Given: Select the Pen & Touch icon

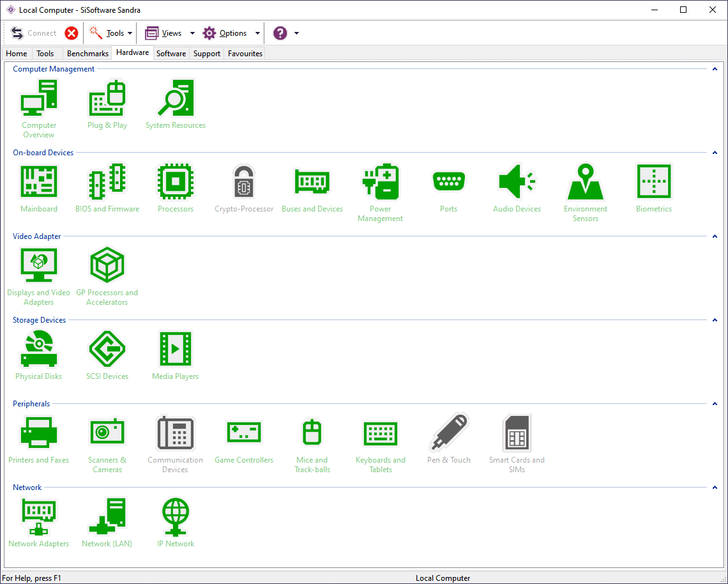Looking at the screenshot, I should pos(448,438).
